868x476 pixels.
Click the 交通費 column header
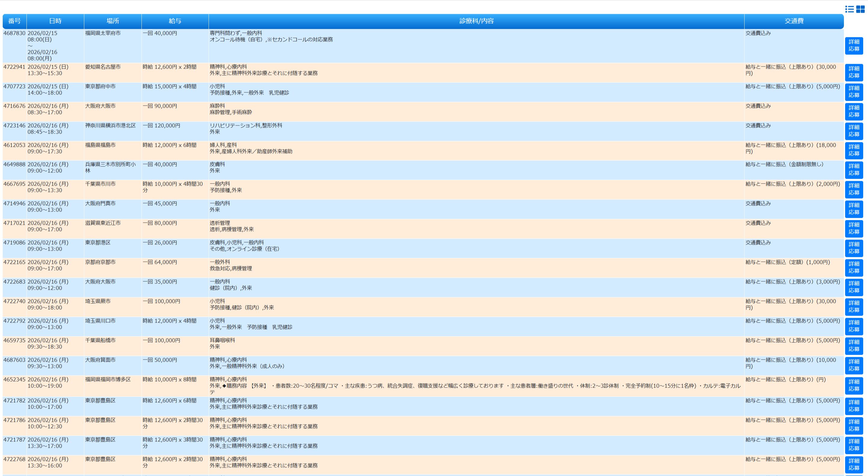794,21
